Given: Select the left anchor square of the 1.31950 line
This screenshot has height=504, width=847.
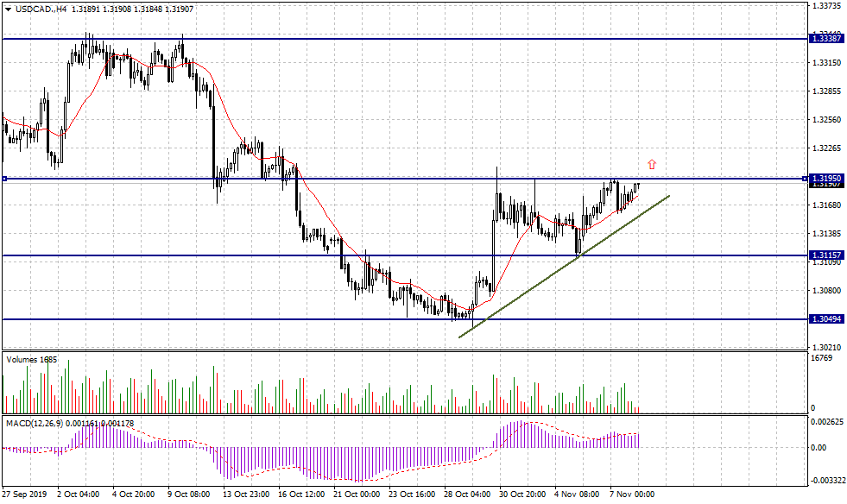Looking at the screenshot, I should pyautogui.click(x=5, y=179).
